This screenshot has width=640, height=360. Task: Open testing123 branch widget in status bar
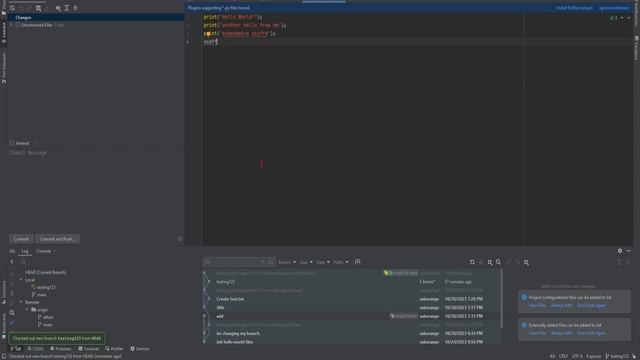coord(618,356)
